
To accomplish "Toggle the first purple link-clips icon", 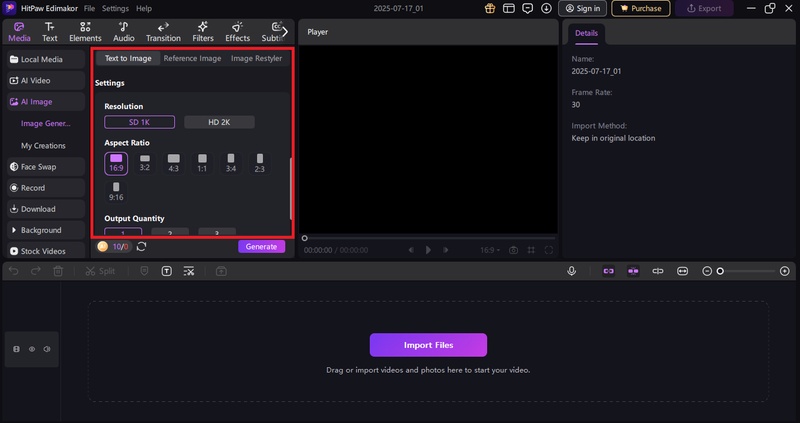I will [609, 271].
